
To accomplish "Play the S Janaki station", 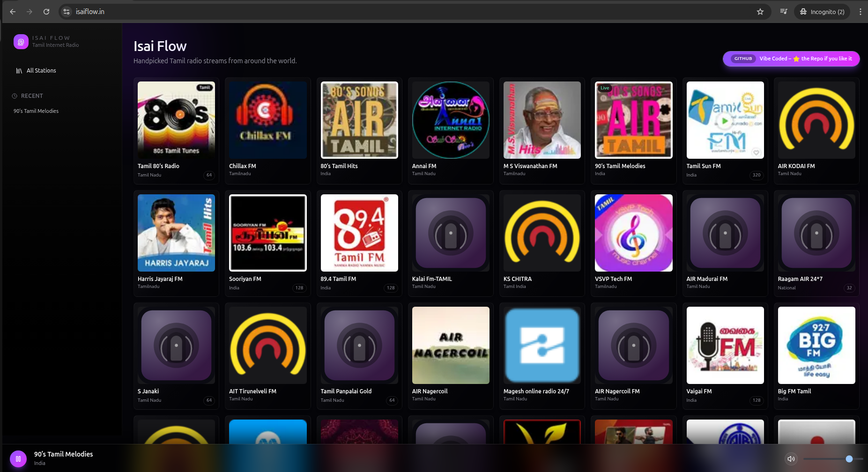I will [x=176, y=356].
